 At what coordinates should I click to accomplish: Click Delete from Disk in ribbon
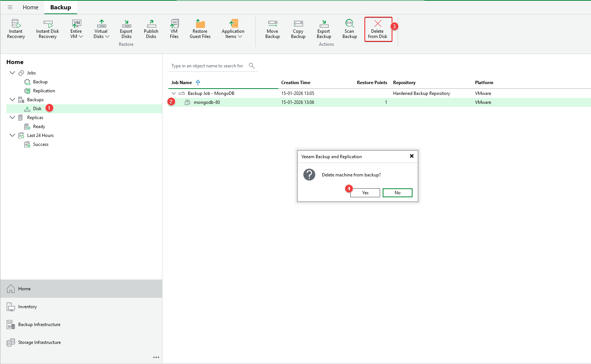378,29
